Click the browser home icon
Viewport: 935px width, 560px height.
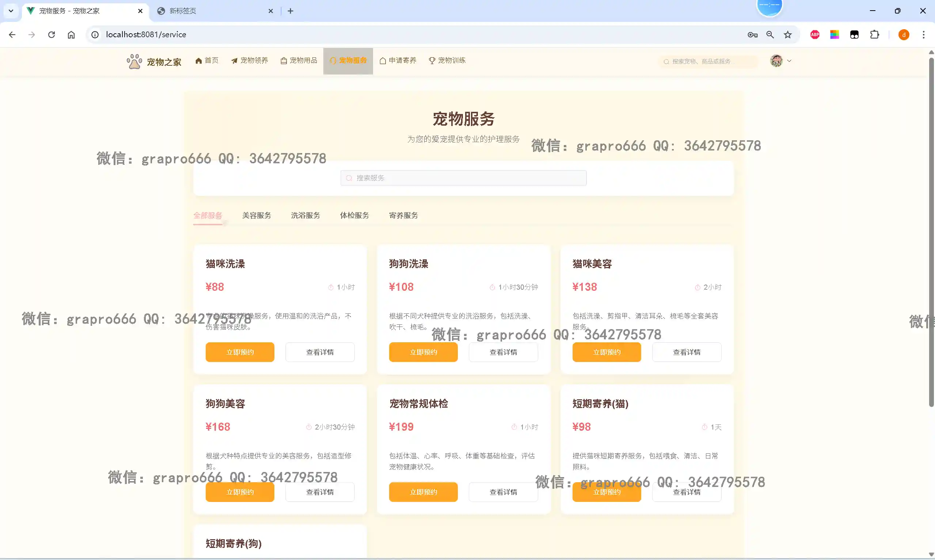71,35
